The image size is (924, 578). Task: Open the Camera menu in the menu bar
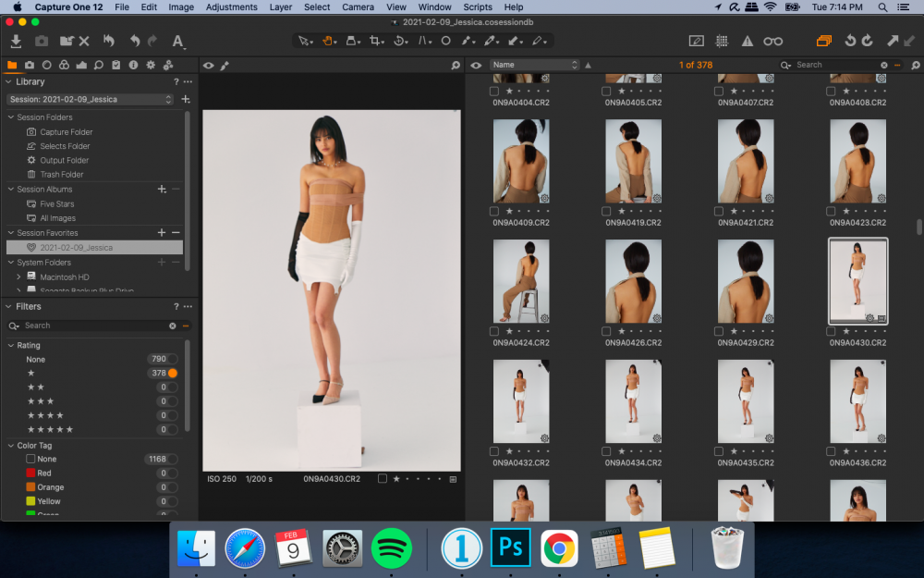click(x=358, y=6)
